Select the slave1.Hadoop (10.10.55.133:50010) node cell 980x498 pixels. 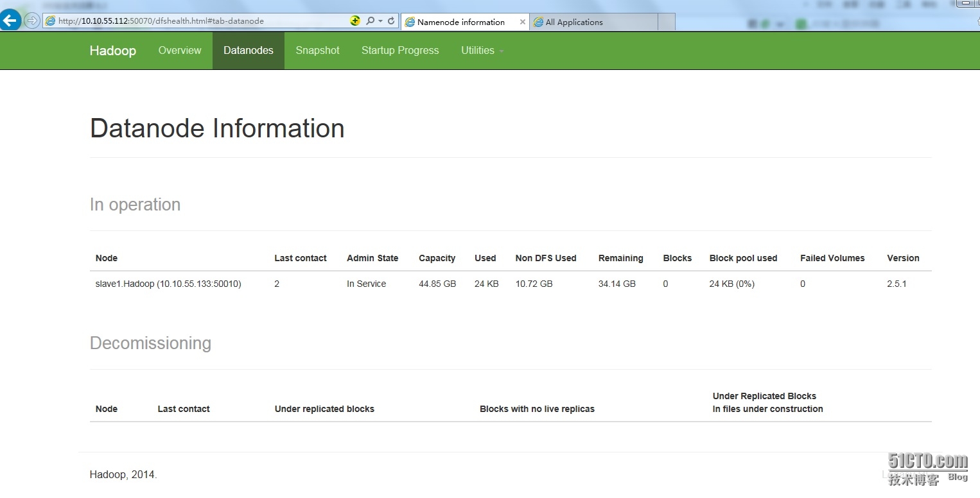coord(168,284)
